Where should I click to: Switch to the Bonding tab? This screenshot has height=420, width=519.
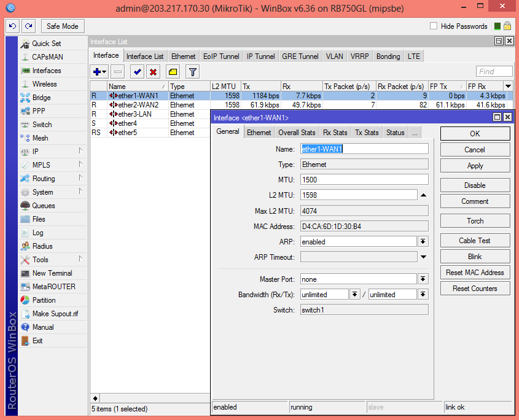click(x=388, y=56)
